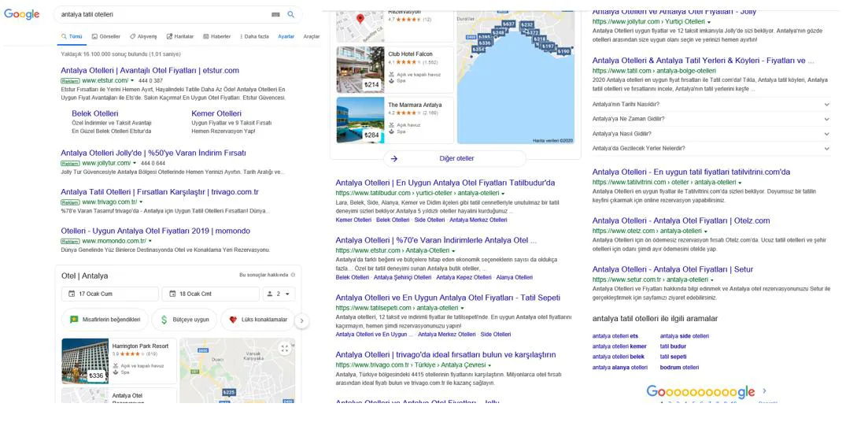Open The Marmara Antalya hotel photo

click(x=360, y=120)
